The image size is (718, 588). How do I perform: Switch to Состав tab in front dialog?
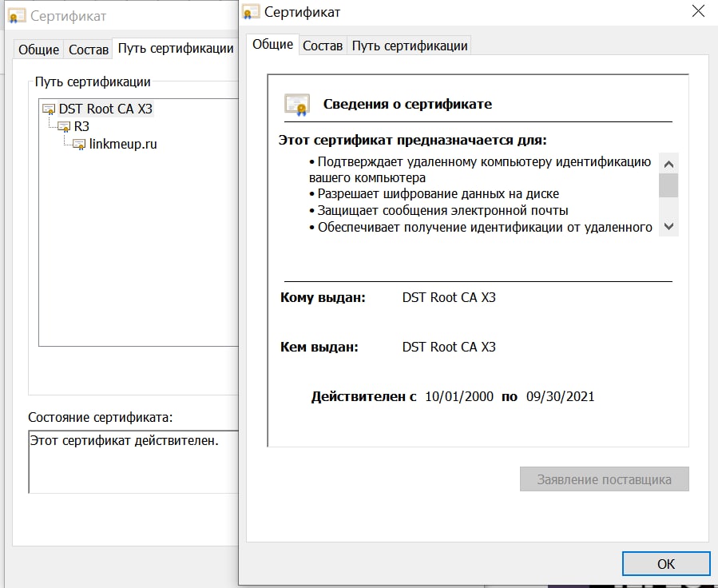[x=323, y=46]
